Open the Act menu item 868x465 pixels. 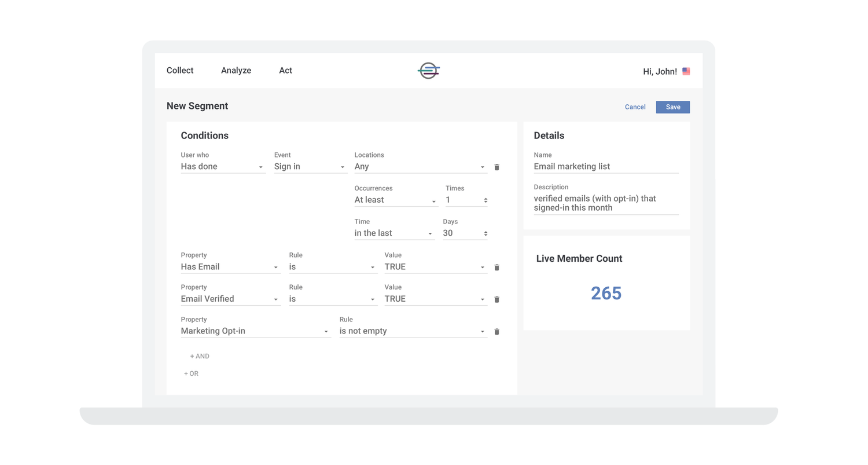coord(285,70)
